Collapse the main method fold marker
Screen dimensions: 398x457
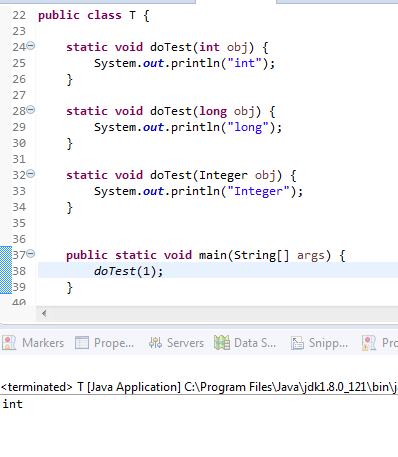[x=30, y=254]
